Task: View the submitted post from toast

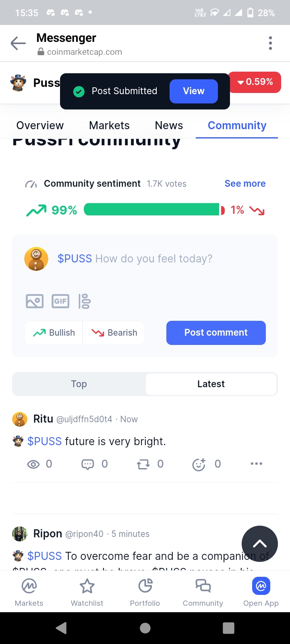Action: pos(194,91)
